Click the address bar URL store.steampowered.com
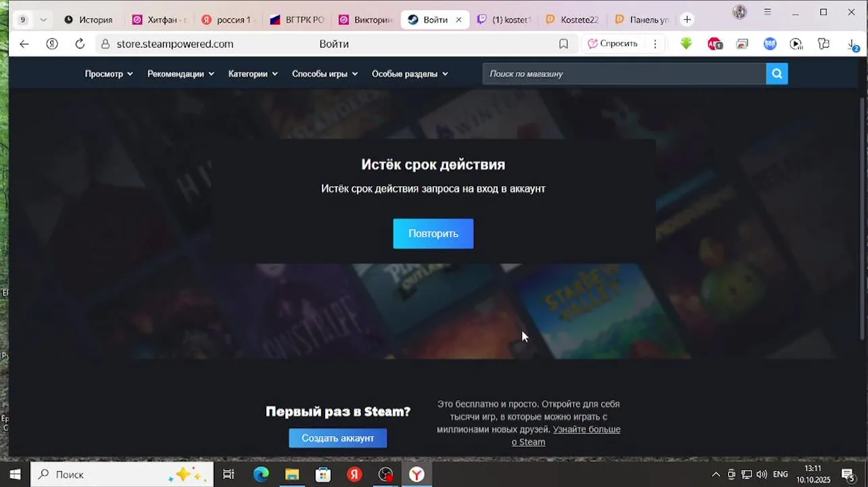Image resolution: width=868 pixels, height=487 pixels. pyautogui.click(x=175, y=44)
